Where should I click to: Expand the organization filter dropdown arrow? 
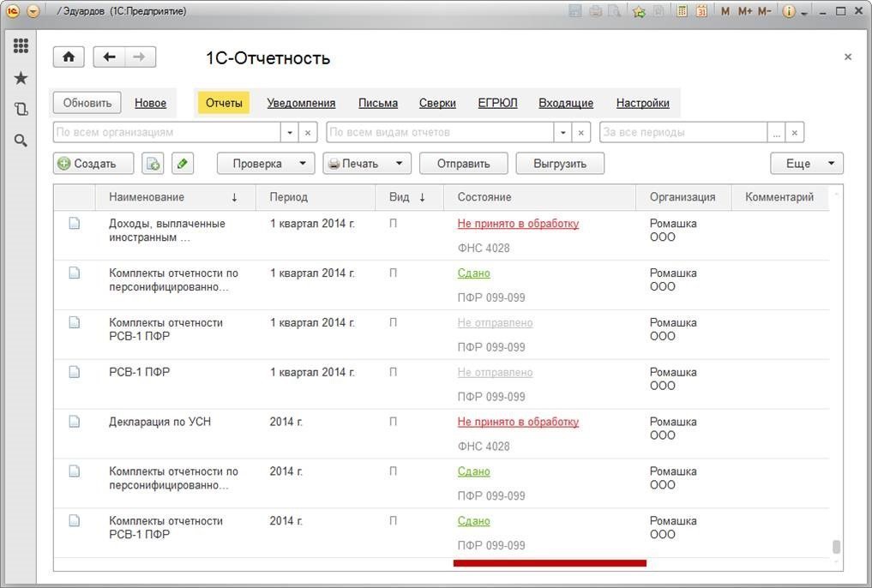click(x=289, y=132)
